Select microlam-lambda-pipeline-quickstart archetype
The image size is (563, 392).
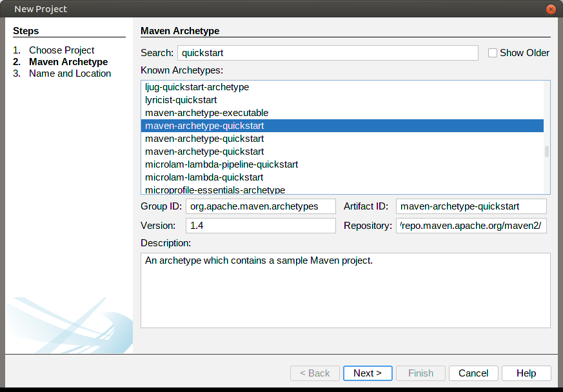[x=221, y=164]
